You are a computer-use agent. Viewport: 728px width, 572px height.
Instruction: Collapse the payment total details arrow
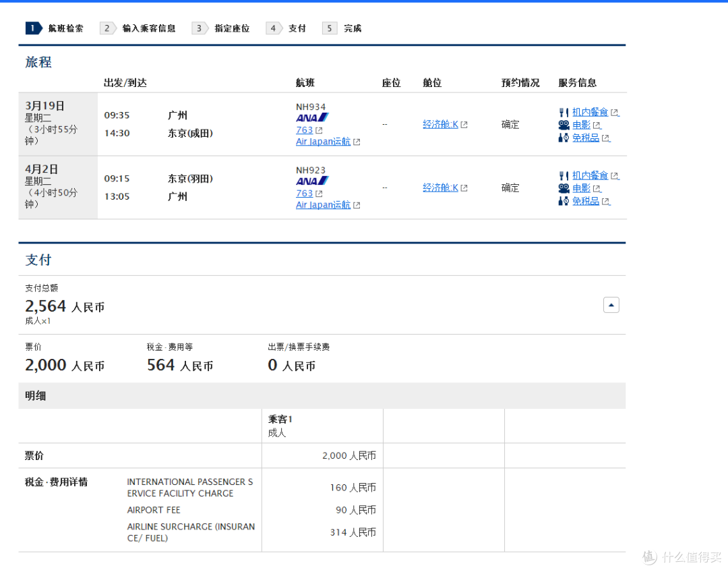[611, 306]
